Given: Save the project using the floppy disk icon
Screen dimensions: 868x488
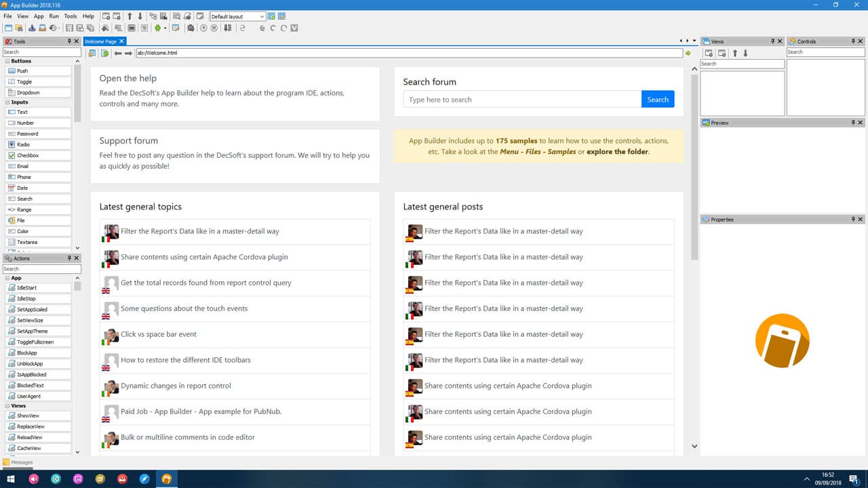Looking at the screenshot, I should click(69, 28).
